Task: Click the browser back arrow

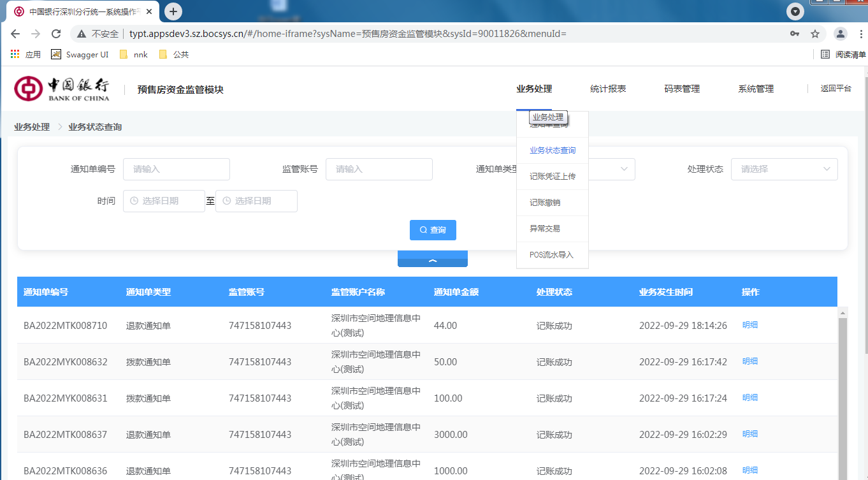Action: pyautogui.click(x=15, y=34)
